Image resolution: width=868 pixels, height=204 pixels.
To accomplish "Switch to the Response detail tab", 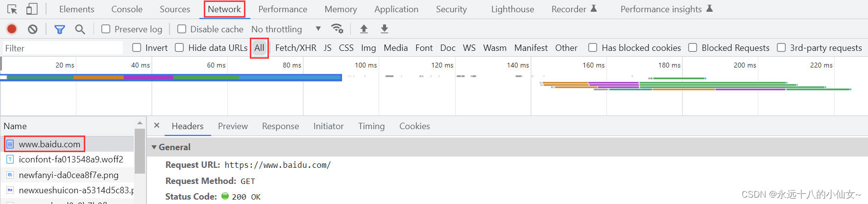I will [280, 126].
